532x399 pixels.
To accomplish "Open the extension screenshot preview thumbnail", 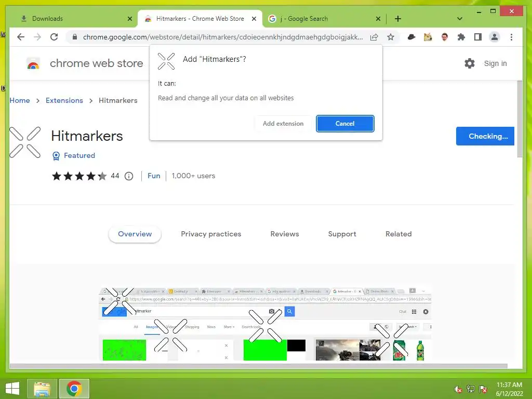I will tap(265, 324).
